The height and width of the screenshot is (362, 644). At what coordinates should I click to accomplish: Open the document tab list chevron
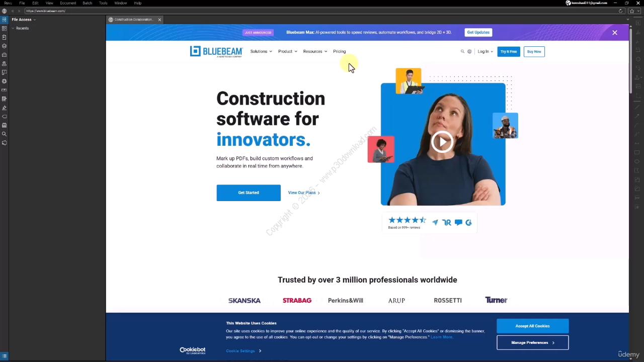tap(627, 20)
